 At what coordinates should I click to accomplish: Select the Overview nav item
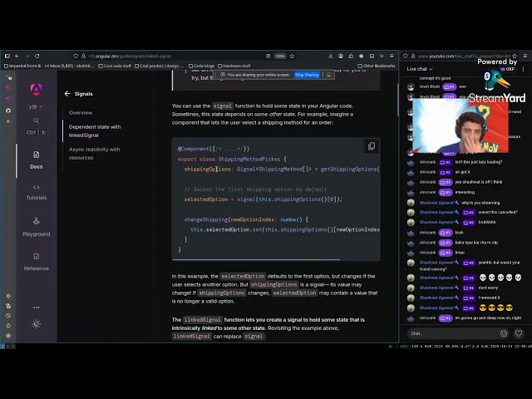tap(81, 113)
